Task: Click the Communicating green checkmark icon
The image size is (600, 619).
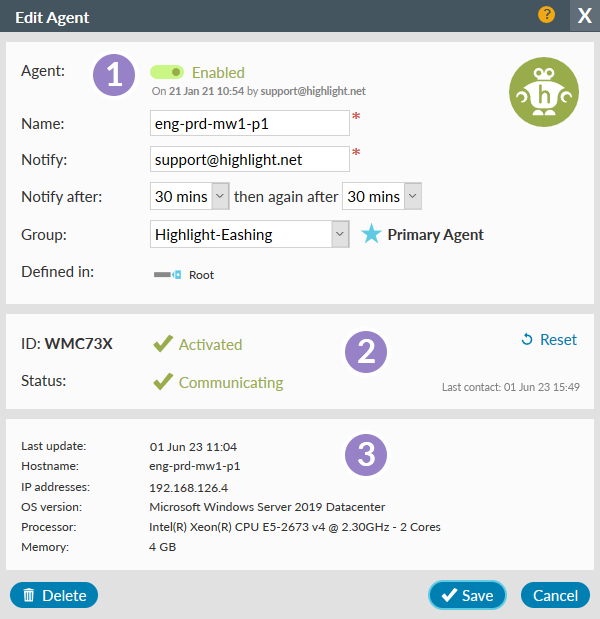Action: point(163,382)
